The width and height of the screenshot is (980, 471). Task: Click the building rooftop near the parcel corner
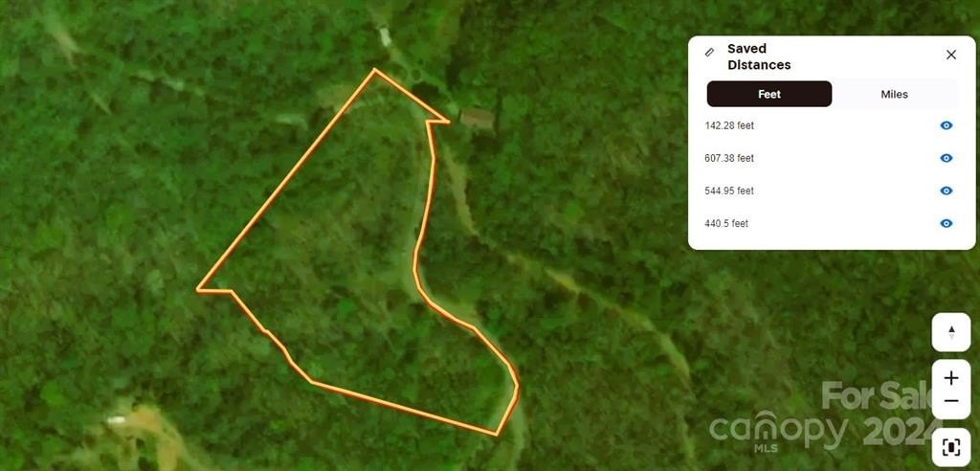click(x=478, y=118)
